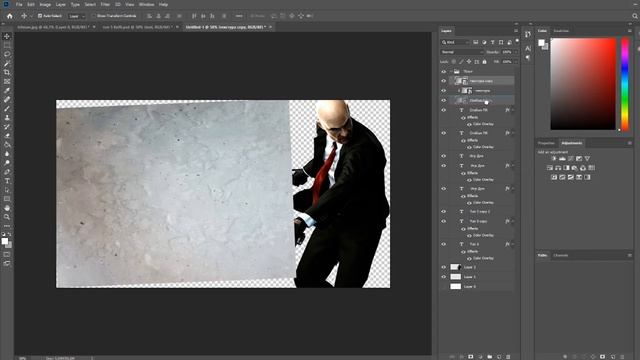Select the Hand tool
Viewport: 640px width, 360px height.
[x=7, y=208]
